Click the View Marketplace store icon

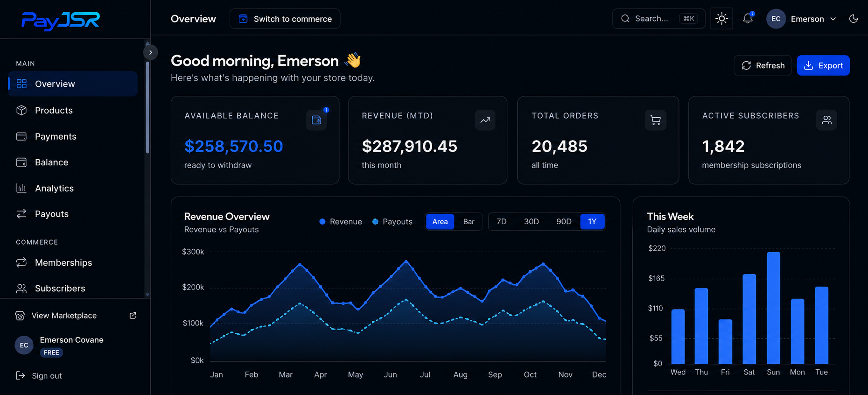pos(20,316)
